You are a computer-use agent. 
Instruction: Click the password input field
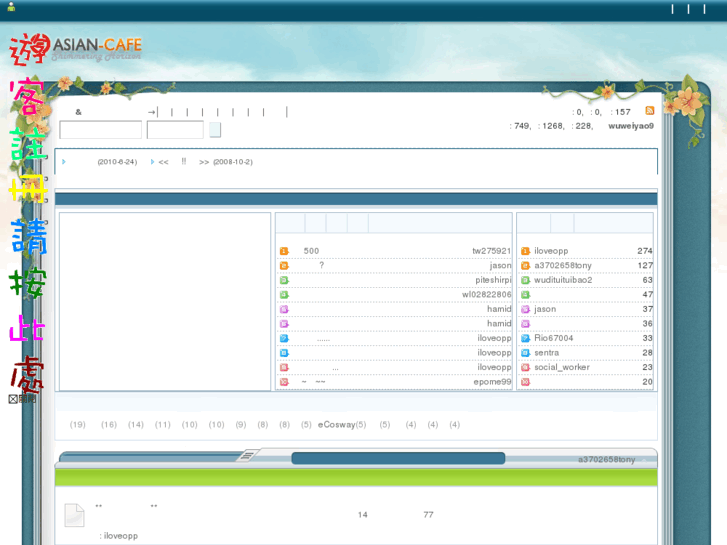pos(175,130)
